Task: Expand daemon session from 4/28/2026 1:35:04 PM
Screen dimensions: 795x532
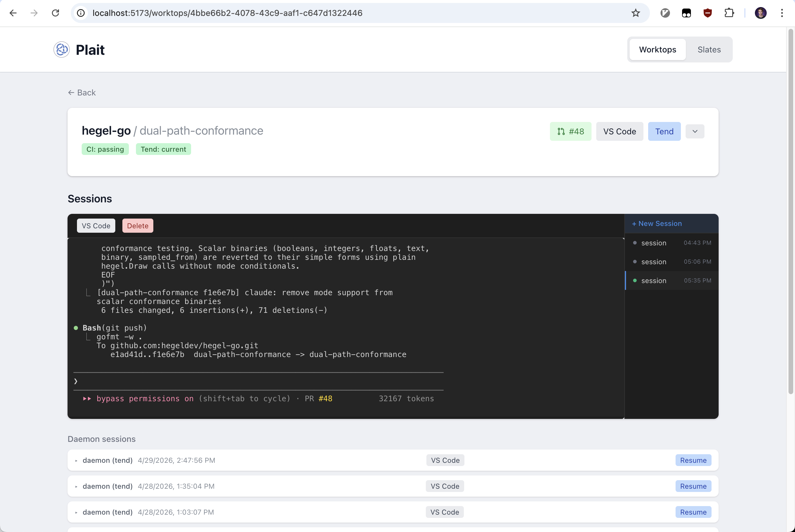Action: tap(76, 487)
